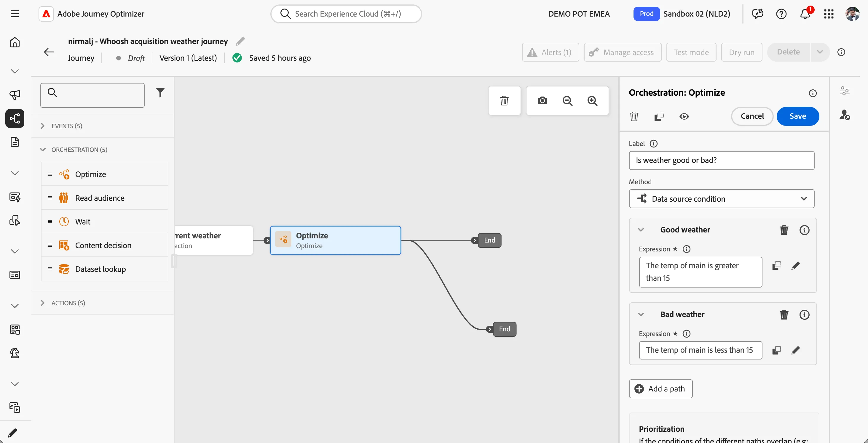Expand the EVENTS (5) section
Screen dimensions: 868x443
pyautogui.click(x=103, y=126)
